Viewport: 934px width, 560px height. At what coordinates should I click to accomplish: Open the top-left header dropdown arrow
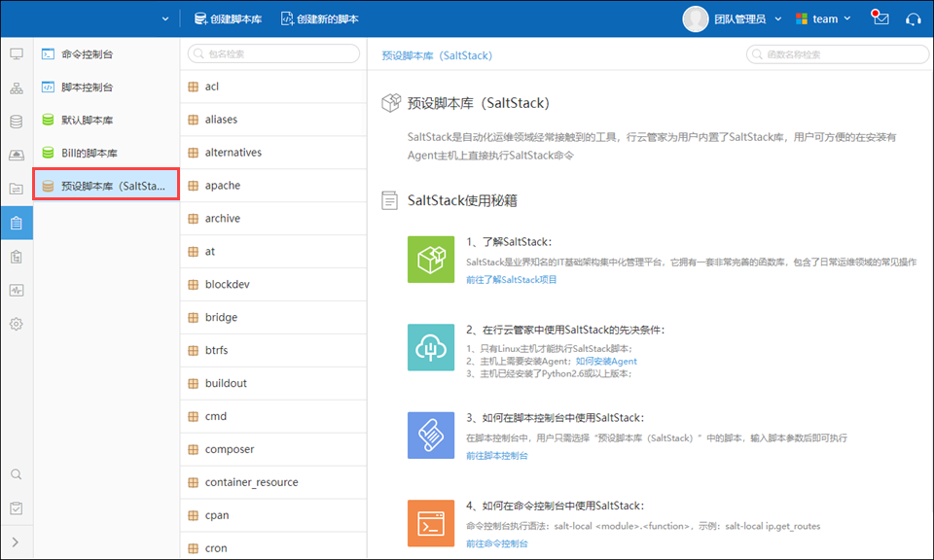pos(165,18)
